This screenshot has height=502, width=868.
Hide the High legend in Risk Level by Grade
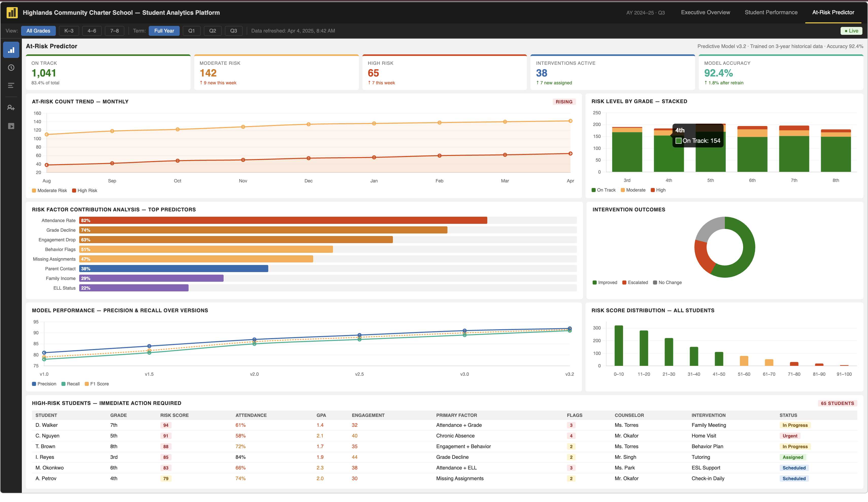tap(658, 190)
